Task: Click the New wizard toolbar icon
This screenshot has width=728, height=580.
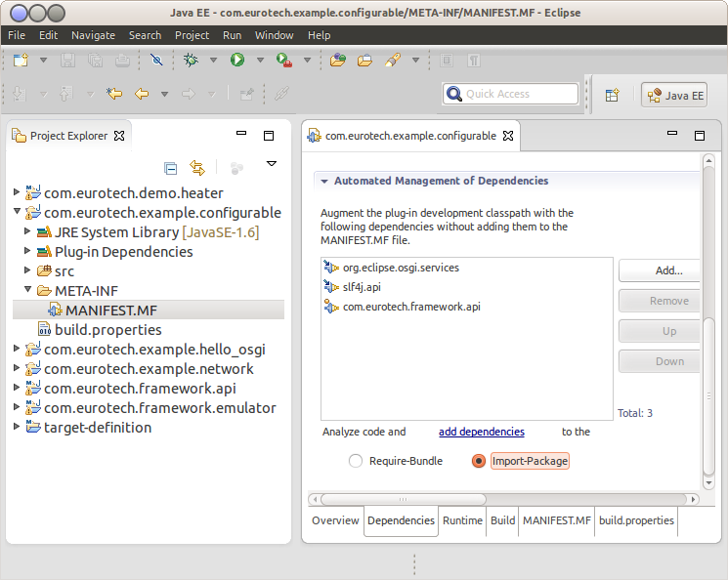Action: pos(21,61)
